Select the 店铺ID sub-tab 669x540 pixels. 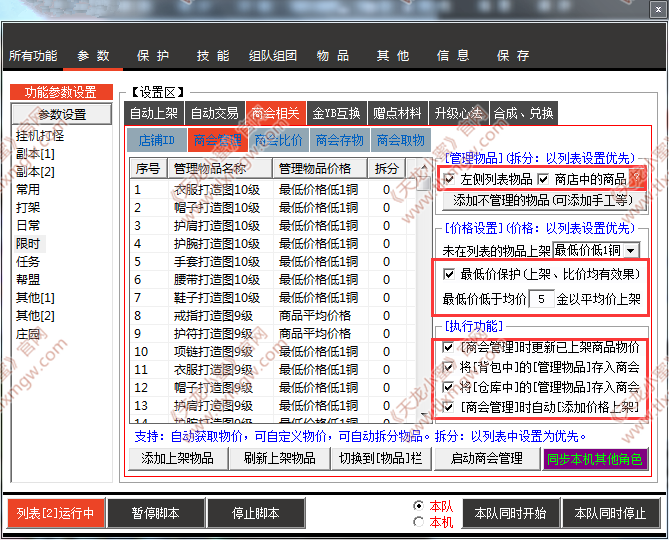157,140
